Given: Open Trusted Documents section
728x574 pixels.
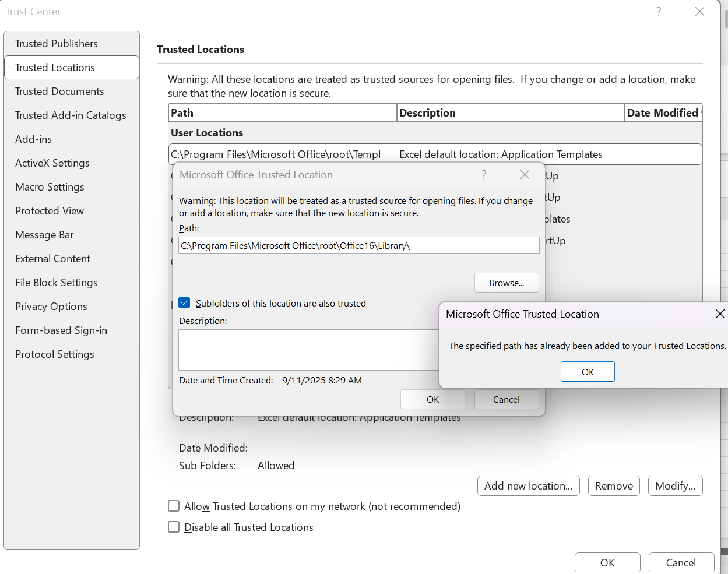Looking at the screenshot, I should coord(71,91).
